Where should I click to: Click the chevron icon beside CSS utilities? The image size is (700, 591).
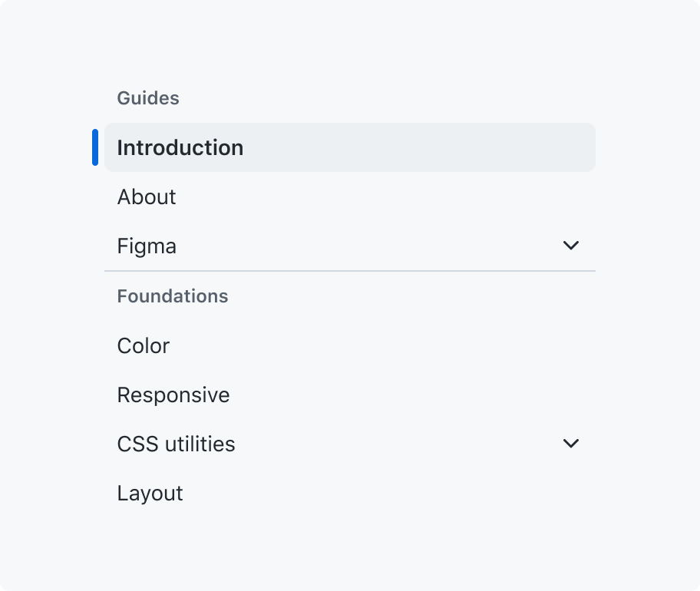tap(570, 444)
